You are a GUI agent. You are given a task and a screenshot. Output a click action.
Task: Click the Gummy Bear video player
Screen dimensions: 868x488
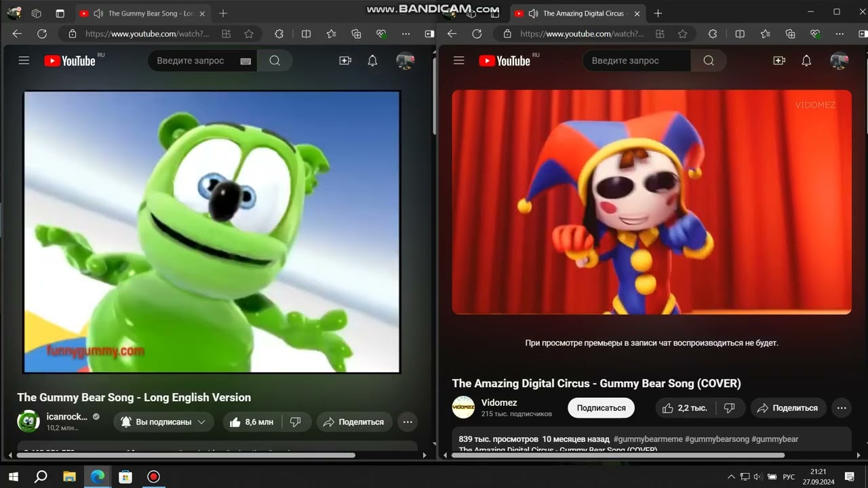pyautogui.click(x=212, y=232)
